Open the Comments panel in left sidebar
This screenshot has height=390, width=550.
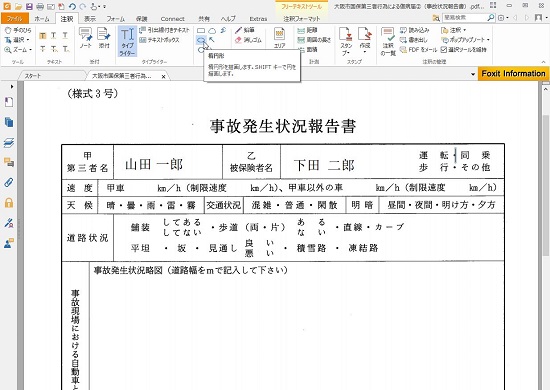(9, 162)
